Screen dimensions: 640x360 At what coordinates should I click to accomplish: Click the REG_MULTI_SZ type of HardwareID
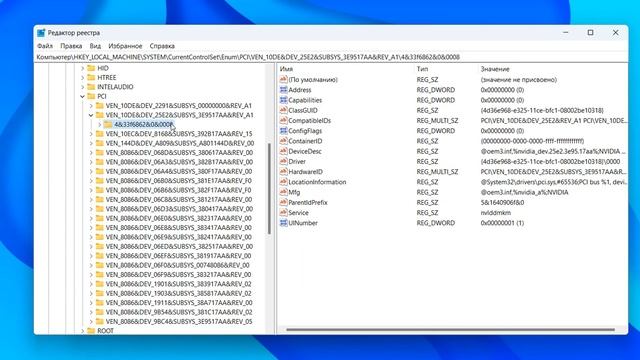(x=437, y=172)
